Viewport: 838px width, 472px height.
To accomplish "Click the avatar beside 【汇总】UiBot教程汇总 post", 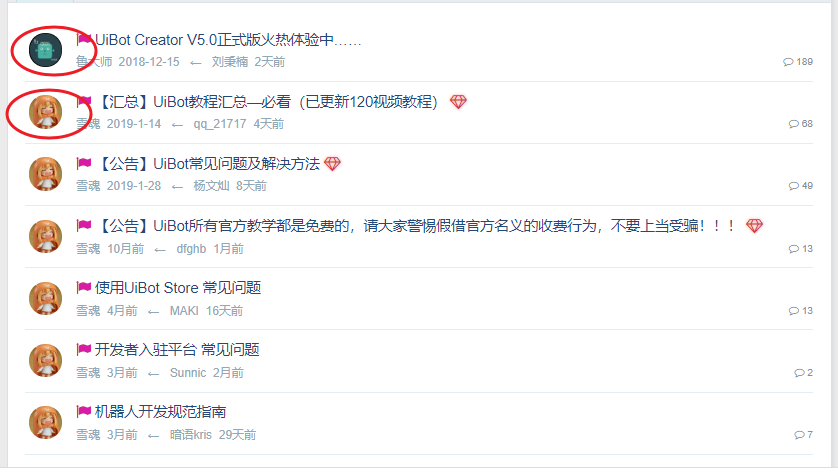I will coord(45,112).
